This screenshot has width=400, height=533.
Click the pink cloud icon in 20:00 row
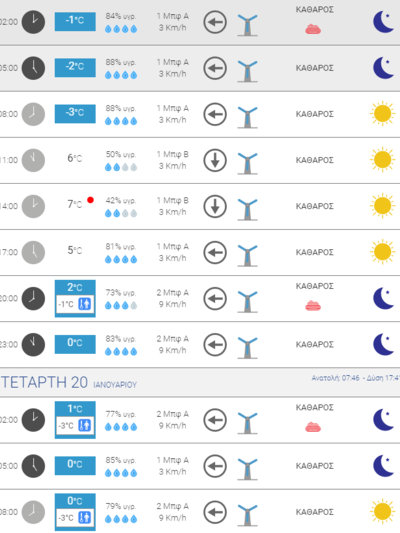313,306
